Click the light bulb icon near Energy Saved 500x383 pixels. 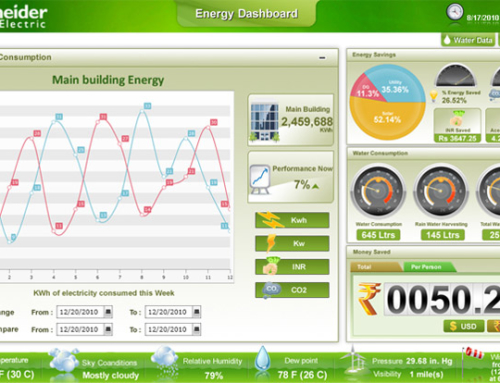tap(434, 96)
